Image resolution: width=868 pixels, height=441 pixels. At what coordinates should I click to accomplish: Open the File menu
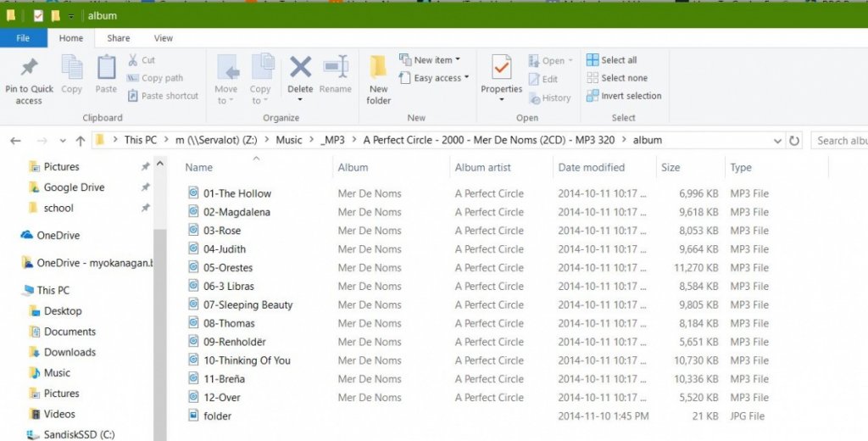coord(23,37)
